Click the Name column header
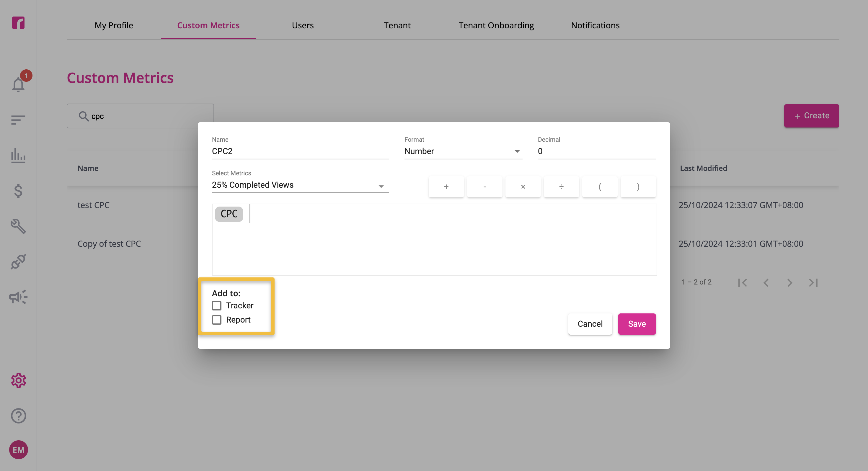This screenshot has width=868, height=471. pyautogui.click(x=88, y=168)
